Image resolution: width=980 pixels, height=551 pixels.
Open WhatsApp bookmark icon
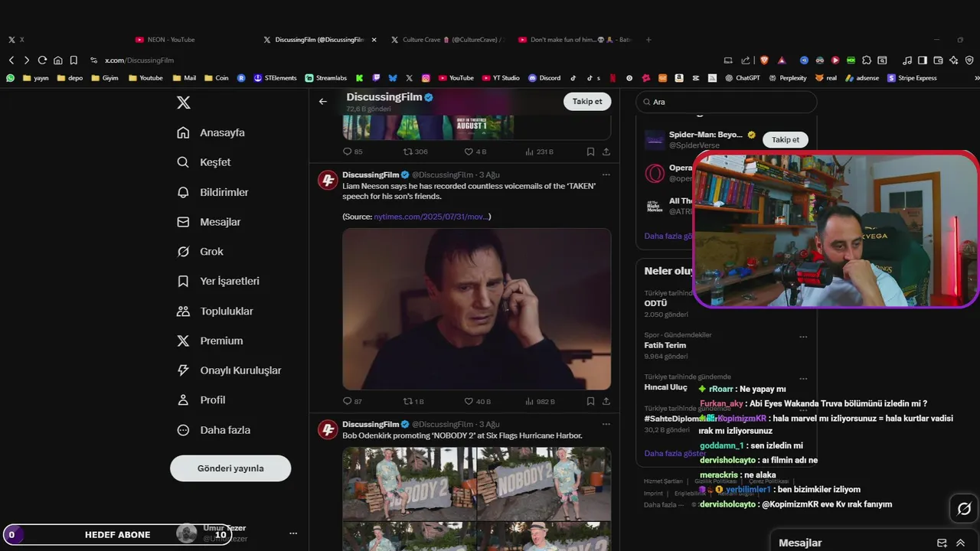[x=10, y=78]
